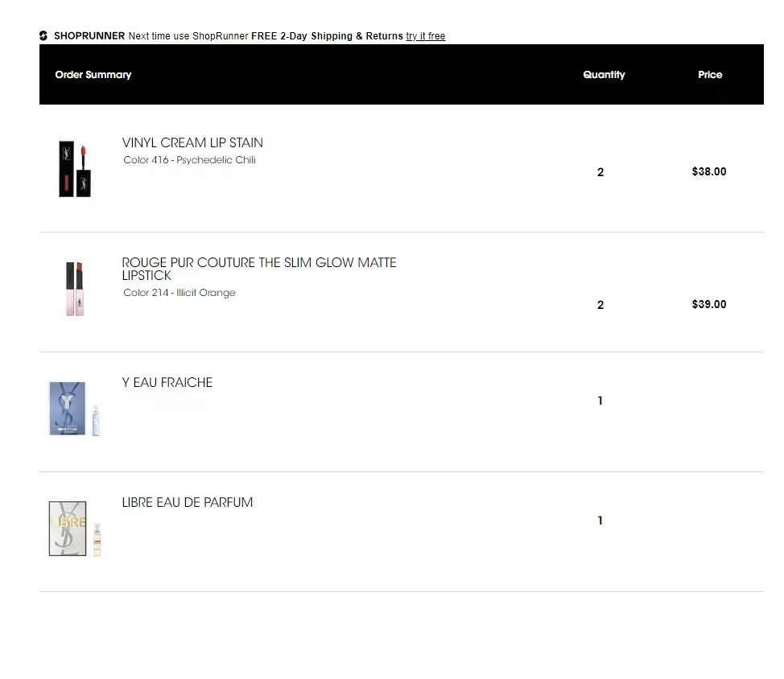Click Color 416 - Psychedelic Chili text
Viewport: 784px width, 679px height.
pyautogui.click(x=189, y=160)
